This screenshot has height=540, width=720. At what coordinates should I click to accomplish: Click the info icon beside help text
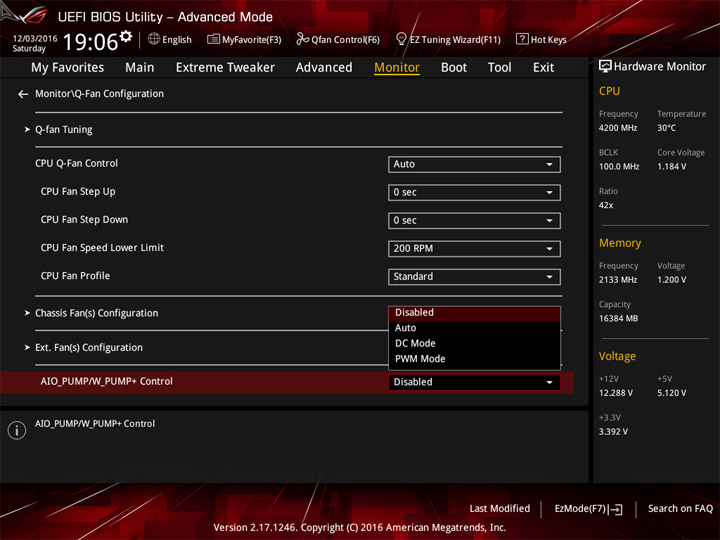click(x=17, y=430)
